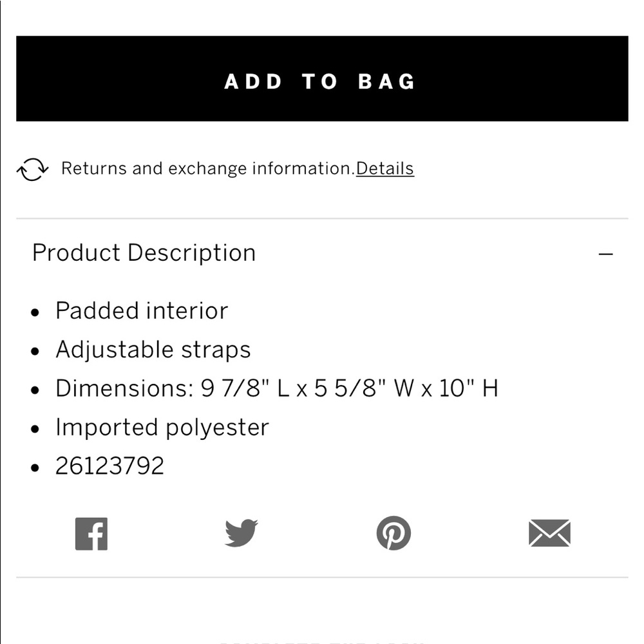This screenshot has height=644, width=644.
Task: Click the Dimensions line in the description
Action: [x=277, y=388]
